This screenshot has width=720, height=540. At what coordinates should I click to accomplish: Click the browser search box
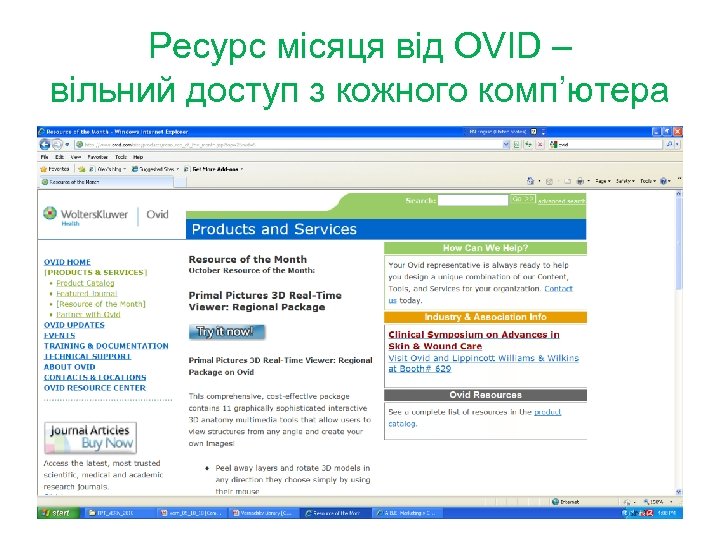coord(608,145)
